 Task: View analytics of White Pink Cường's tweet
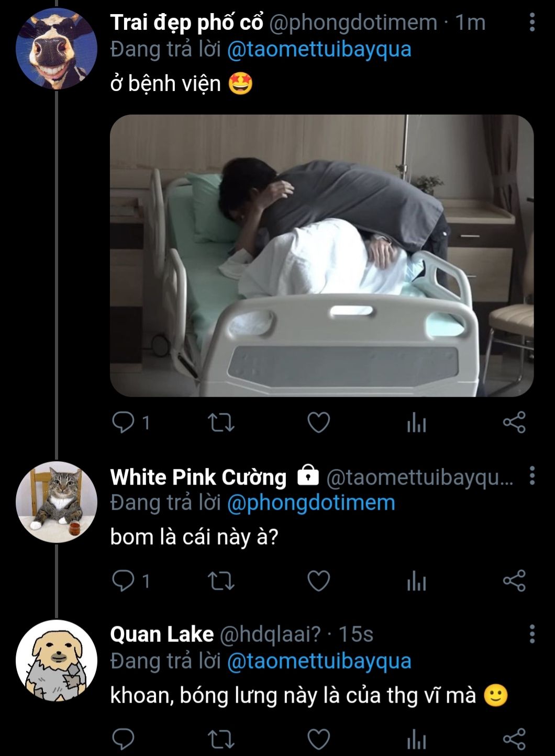(x=416, y=581)
